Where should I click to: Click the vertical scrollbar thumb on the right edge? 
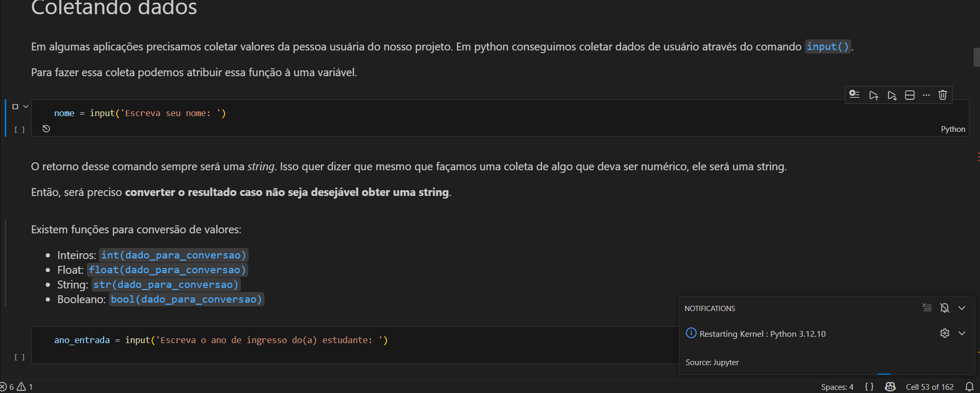pos(976,57)
